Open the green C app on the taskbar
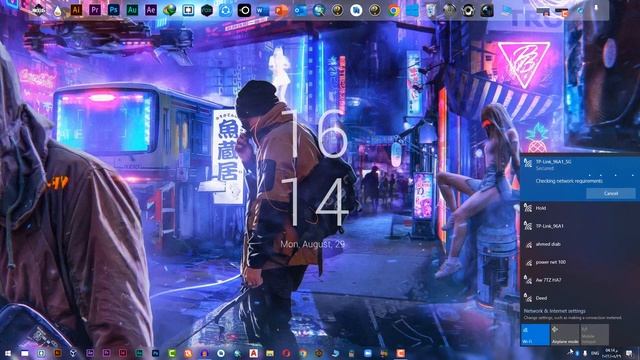This screenshot has width=640, height=360. (172, 353)
